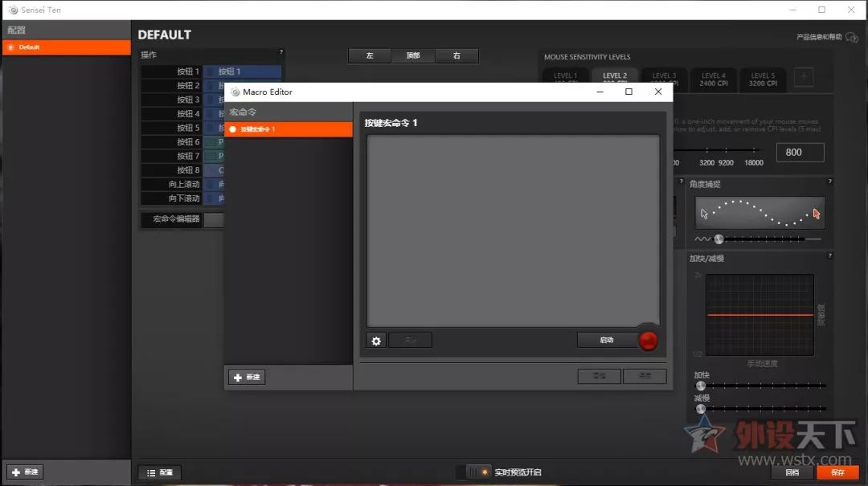This screenshot has width=868, height=486.
Task: Select the Default configuration in sidebar
Action: tap(67, 47)
